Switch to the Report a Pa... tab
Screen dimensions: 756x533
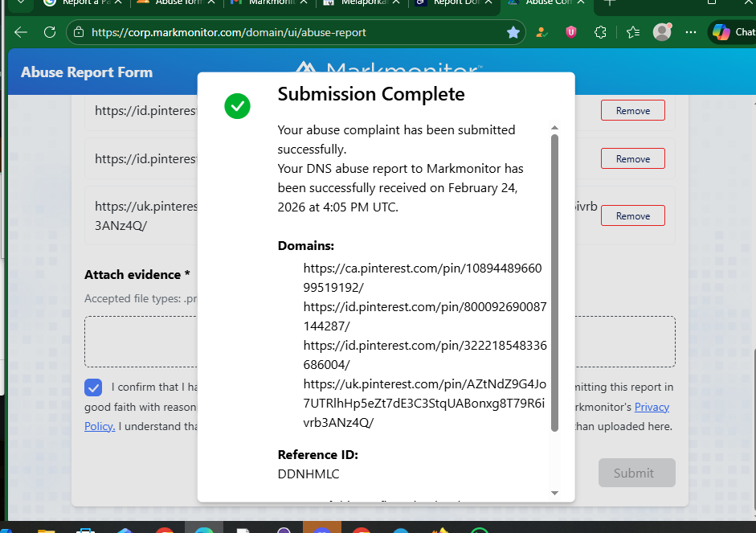[82, 2]
